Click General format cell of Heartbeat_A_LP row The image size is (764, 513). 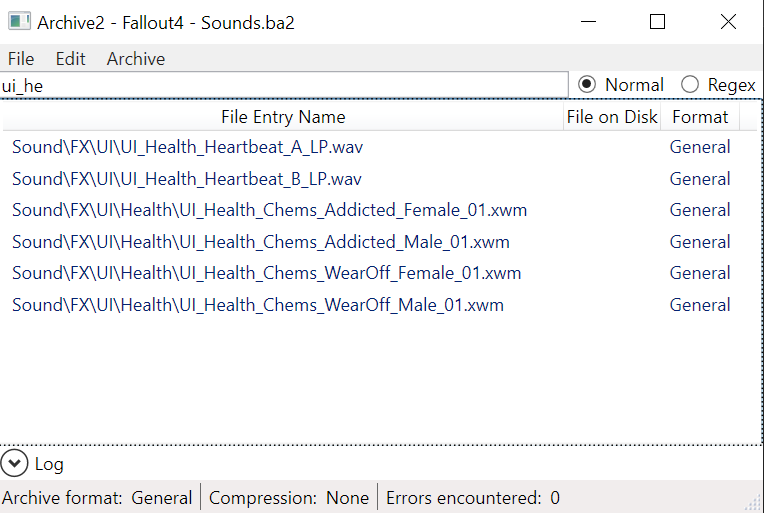(700, 147)
